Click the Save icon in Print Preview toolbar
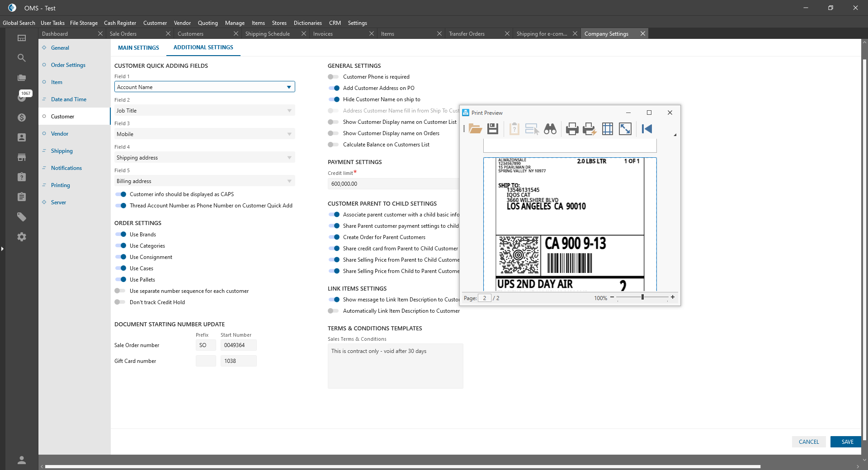The width and height of the screenshot is (868, 470). tap(493, 129)
